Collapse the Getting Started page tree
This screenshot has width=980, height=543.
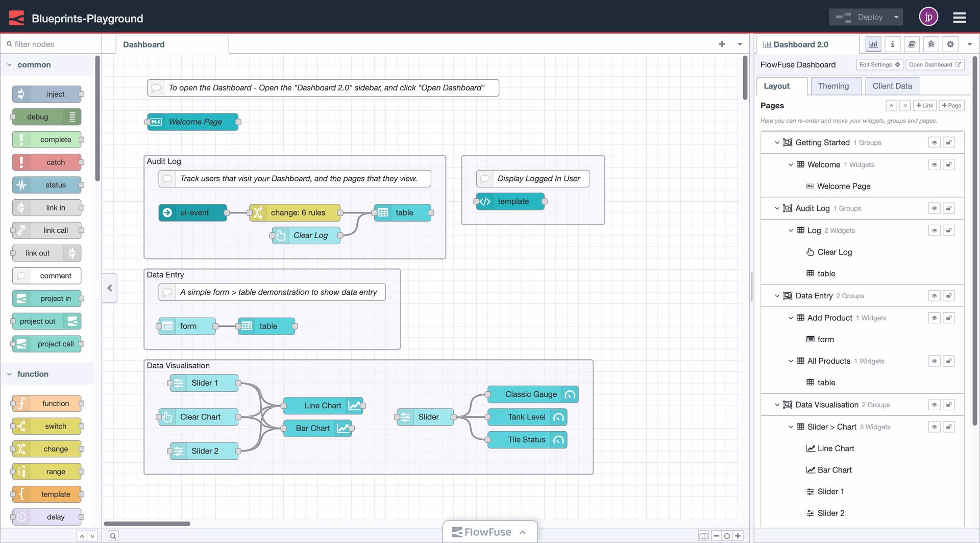[x=777, y=142]
